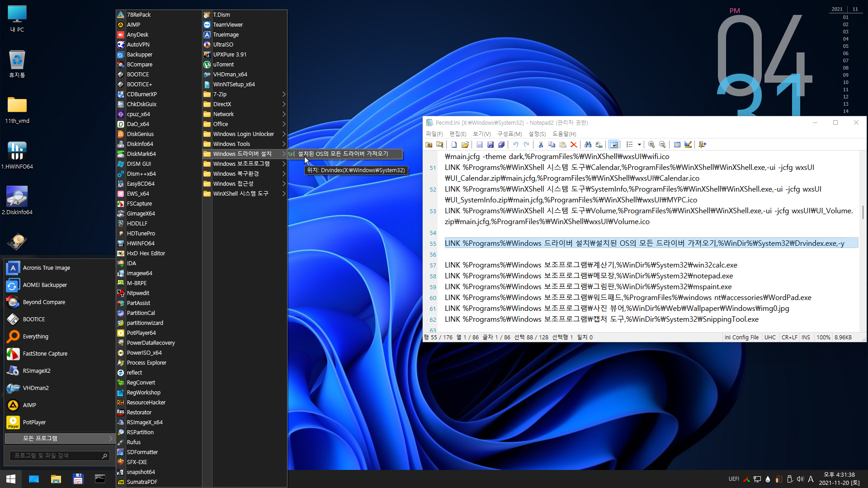Open UltraISO from programs list
868x488 pixels.
click(x=245, y=45)
